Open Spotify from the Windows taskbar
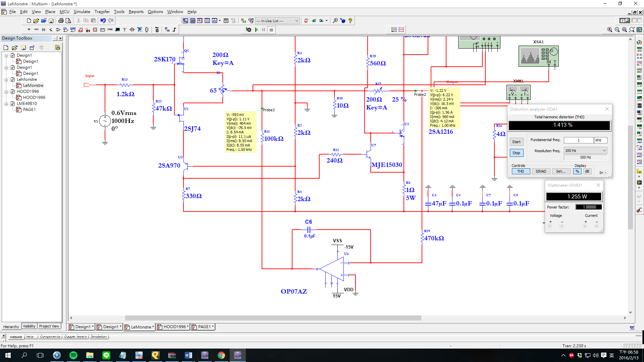The width and height of the screenshot is (644, 362). [73, 355]
